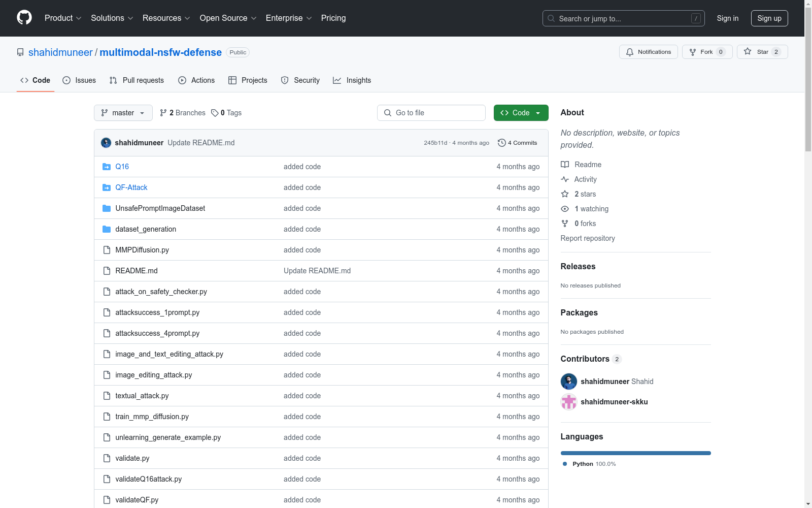Click the Notifications button
Viewport: 812px width, 508px height.
click(649, 52)
